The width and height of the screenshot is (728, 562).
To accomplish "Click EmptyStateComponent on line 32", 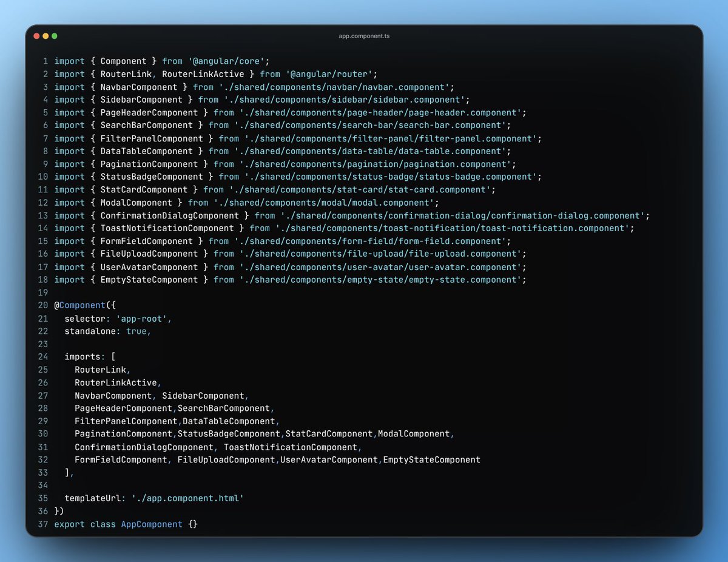I will tap(431, 460).
